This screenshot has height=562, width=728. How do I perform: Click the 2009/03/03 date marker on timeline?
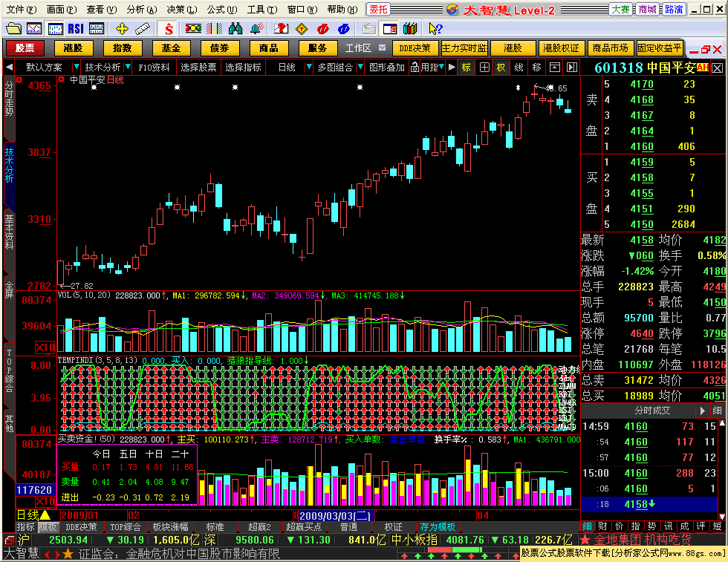point(334,516)
